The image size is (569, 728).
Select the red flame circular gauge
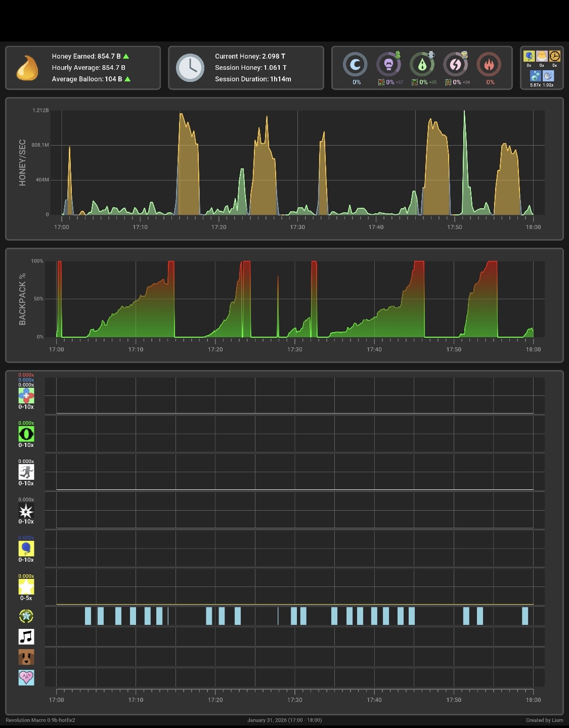click(489, 65)
